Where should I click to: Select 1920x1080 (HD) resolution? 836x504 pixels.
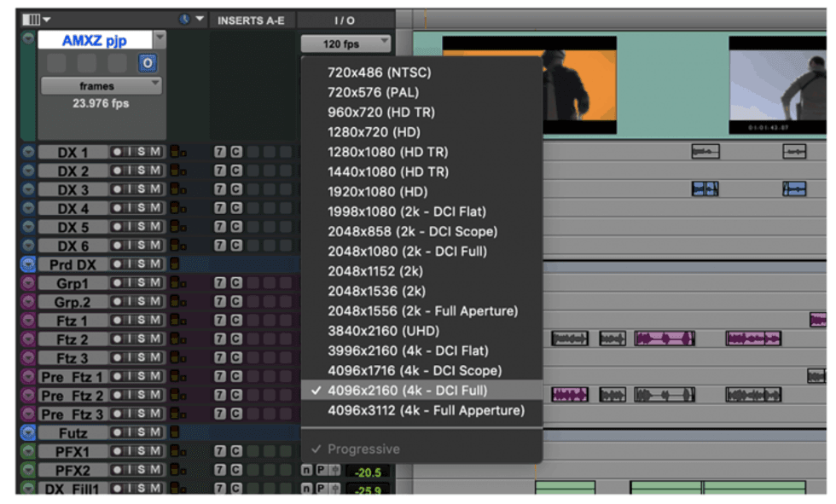click(377, 192)
